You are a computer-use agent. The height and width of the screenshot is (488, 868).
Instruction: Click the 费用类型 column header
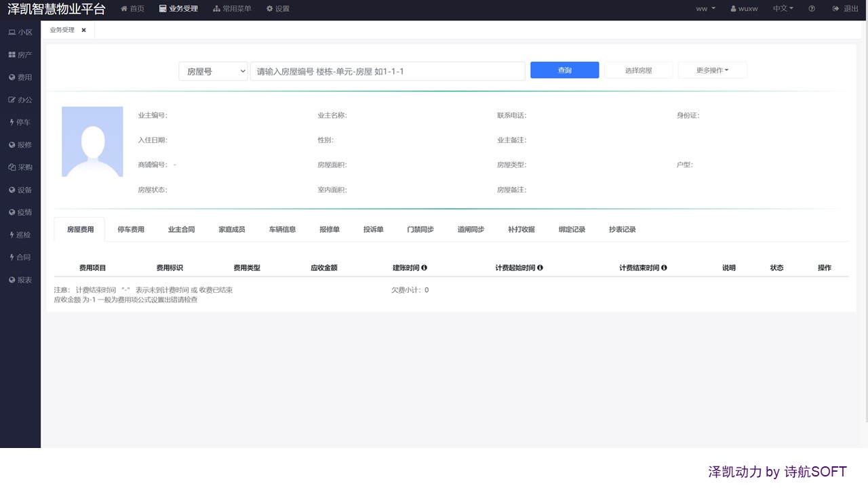tap(247, 268)
